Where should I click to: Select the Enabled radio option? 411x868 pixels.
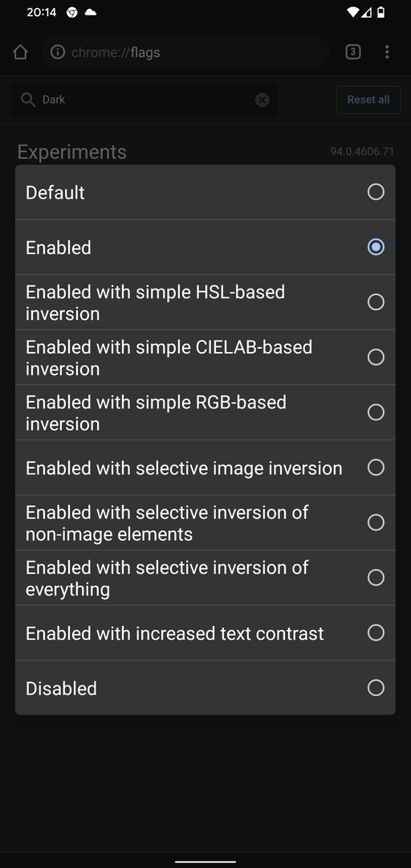[205, 247]
